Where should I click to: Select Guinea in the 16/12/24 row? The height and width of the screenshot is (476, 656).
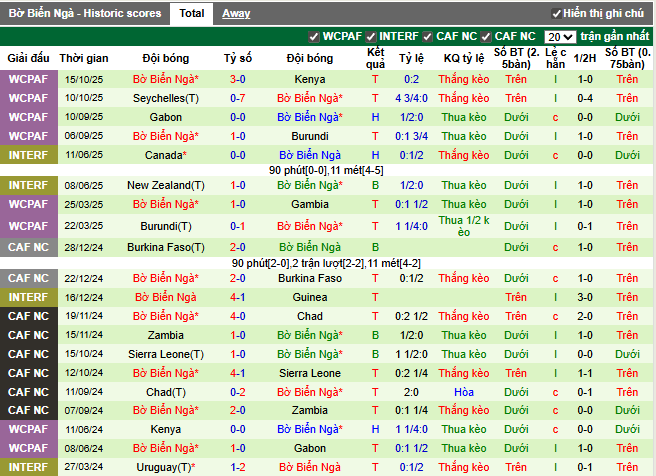coord(310,297)
